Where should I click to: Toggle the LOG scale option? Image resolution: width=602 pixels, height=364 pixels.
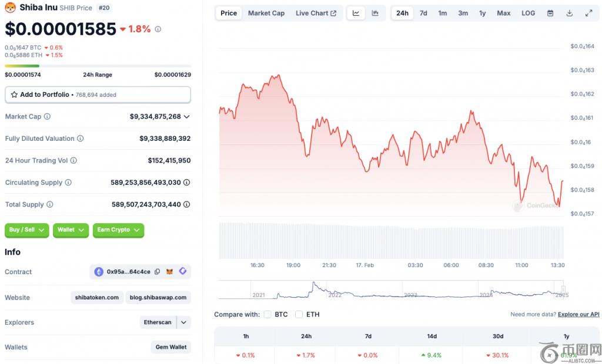point(528,13)
